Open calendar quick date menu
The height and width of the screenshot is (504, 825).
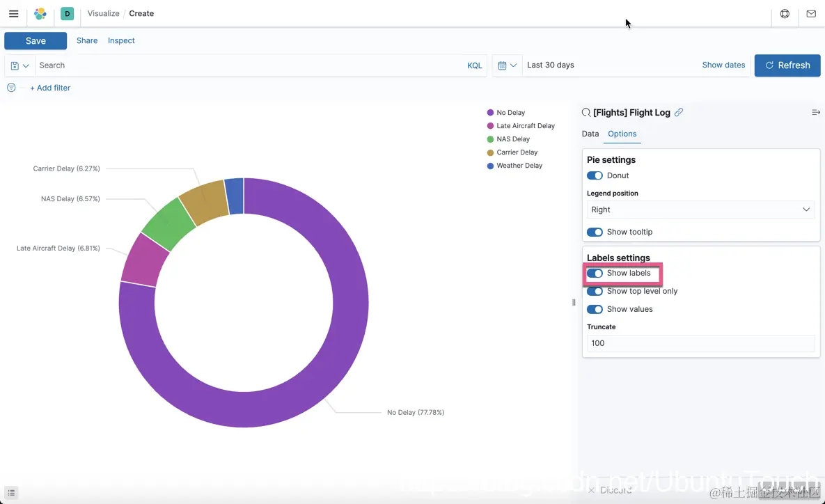pyautogui.click(x=508, y=65)
